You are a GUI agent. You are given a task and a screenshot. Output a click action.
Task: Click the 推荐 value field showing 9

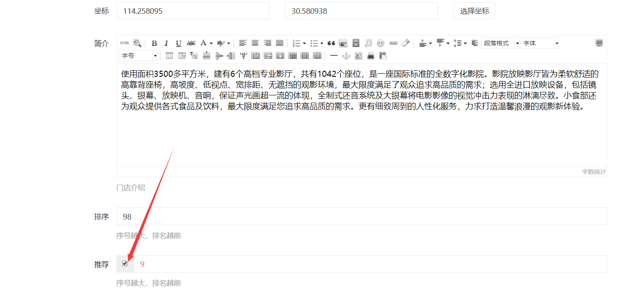tap(370, 264)
